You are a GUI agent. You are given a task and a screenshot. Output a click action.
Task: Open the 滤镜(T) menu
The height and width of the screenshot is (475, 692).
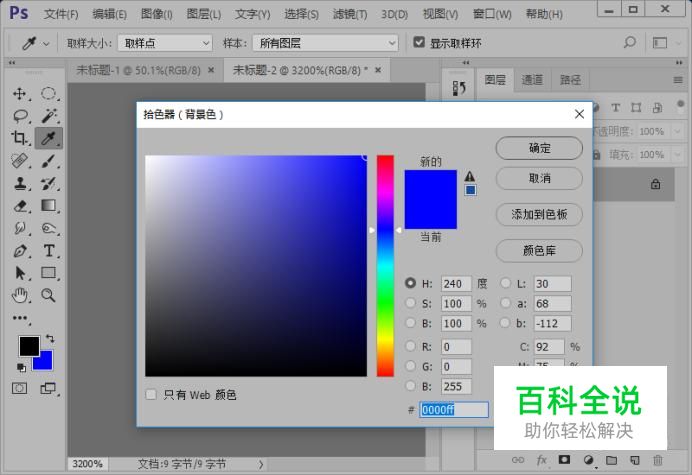click(x=350, y=14)
